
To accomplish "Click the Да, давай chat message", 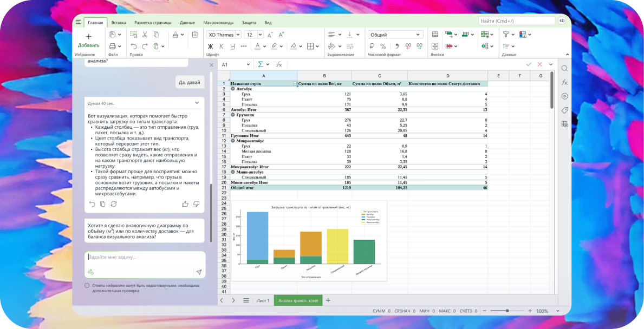I will (x=190, y=82).
